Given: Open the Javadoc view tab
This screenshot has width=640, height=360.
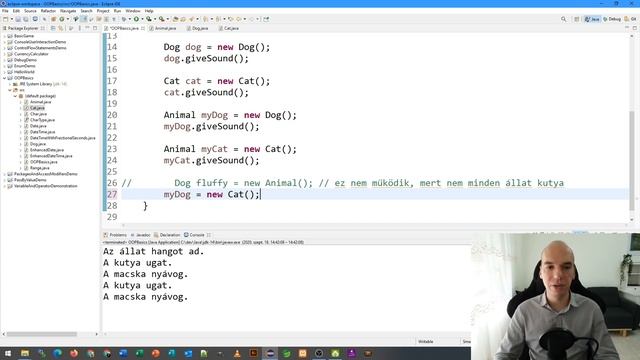Looking at the screenshot, I should coord(140,235).
